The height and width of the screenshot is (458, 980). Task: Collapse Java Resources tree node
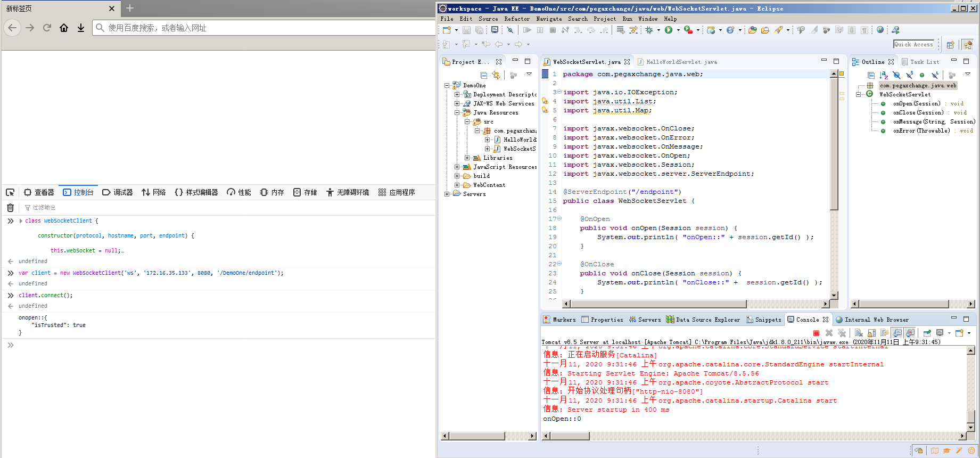coord(457,112)
